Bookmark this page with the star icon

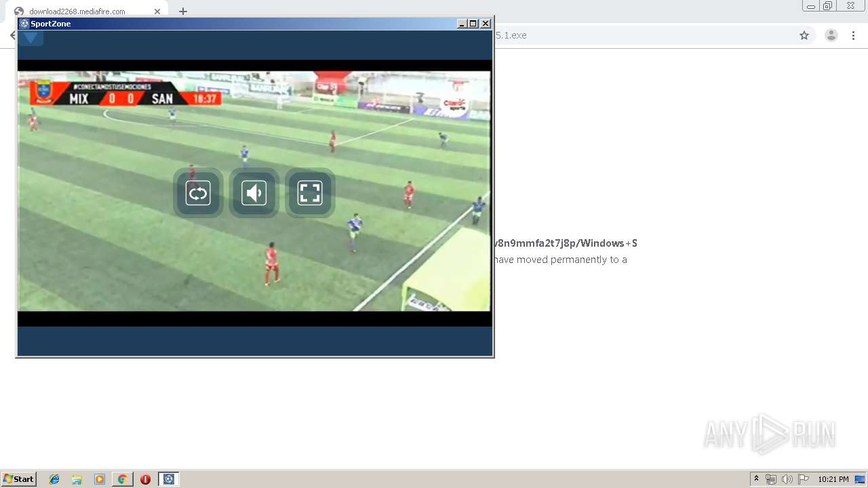(x=804, y=35)
